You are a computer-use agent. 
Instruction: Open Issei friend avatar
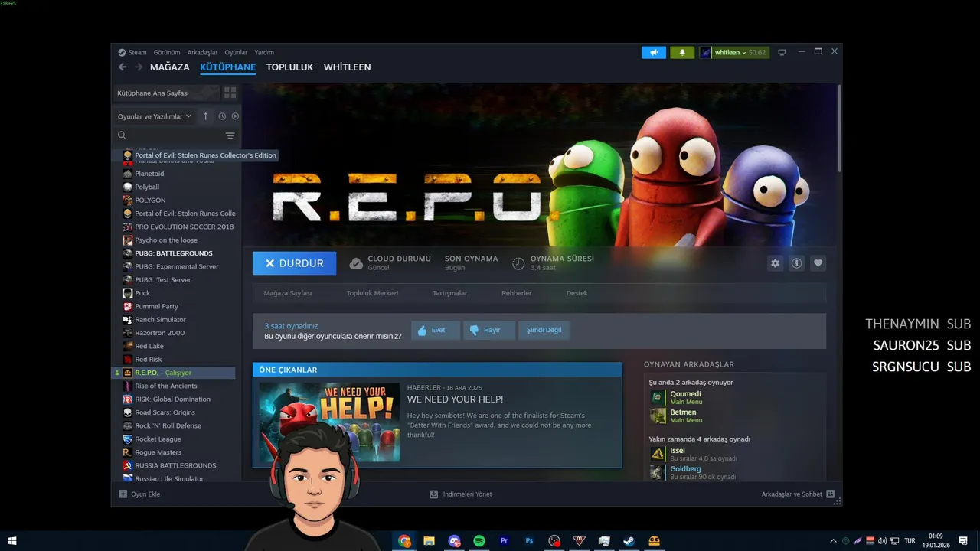coord(658,454)
